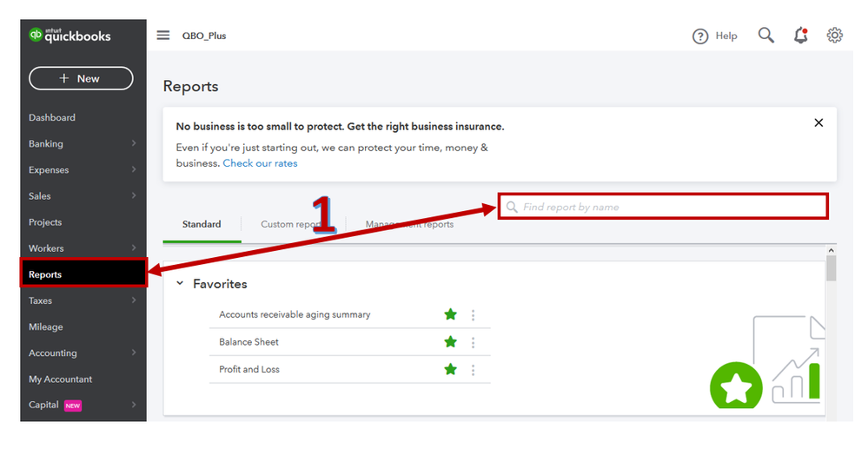The image size is (868, 455).
Task: Toggle the Balance Sheet favorite star
Action: (x=450, y=342)
